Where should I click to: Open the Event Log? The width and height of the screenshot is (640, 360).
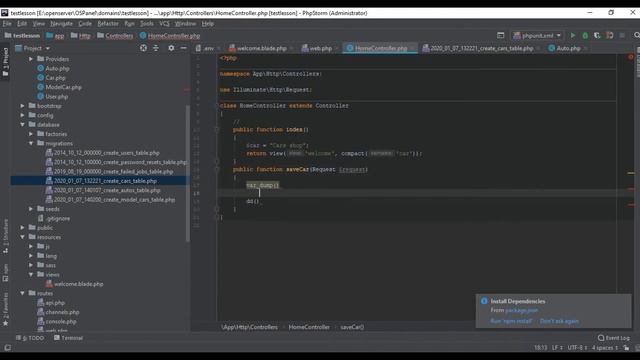pos(614,338)
